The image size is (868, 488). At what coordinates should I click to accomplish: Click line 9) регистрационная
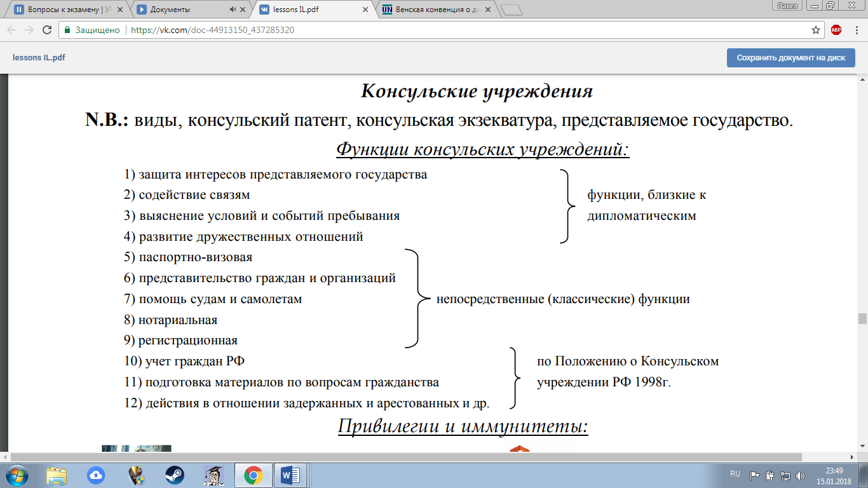180,341
